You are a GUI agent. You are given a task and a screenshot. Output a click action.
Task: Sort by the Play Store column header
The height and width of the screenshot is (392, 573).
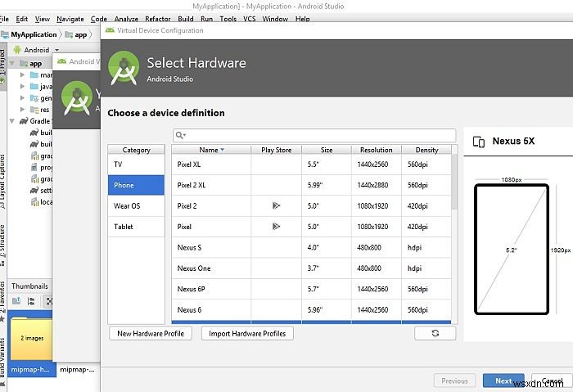click(277, 150)
